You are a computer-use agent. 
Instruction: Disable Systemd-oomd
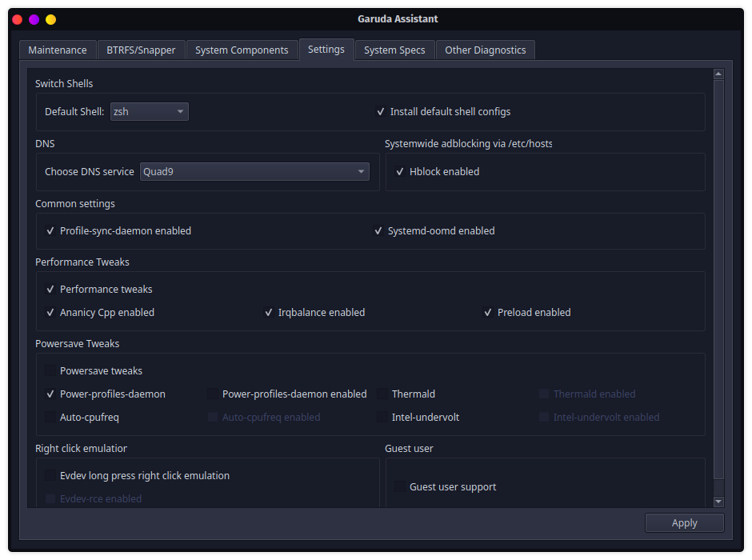click(378, 230)
